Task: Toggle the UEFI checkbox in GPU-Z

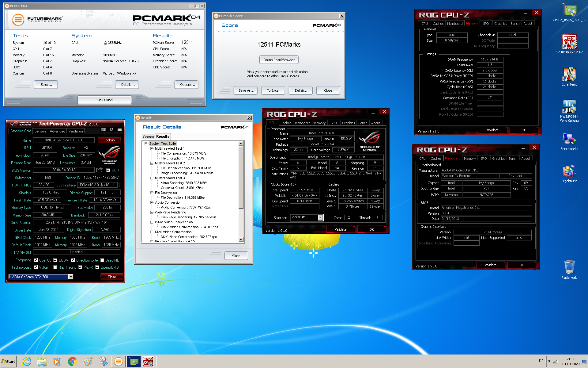Action: [108, 170]
